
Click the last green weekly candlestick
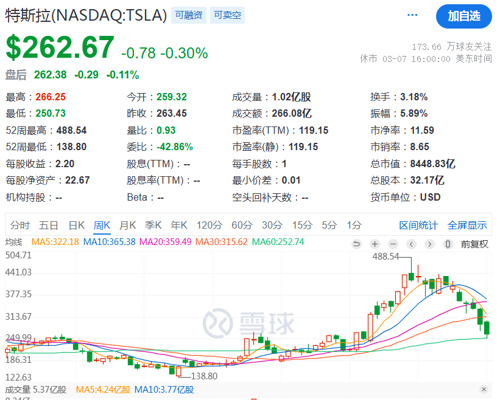pos(487,328)
